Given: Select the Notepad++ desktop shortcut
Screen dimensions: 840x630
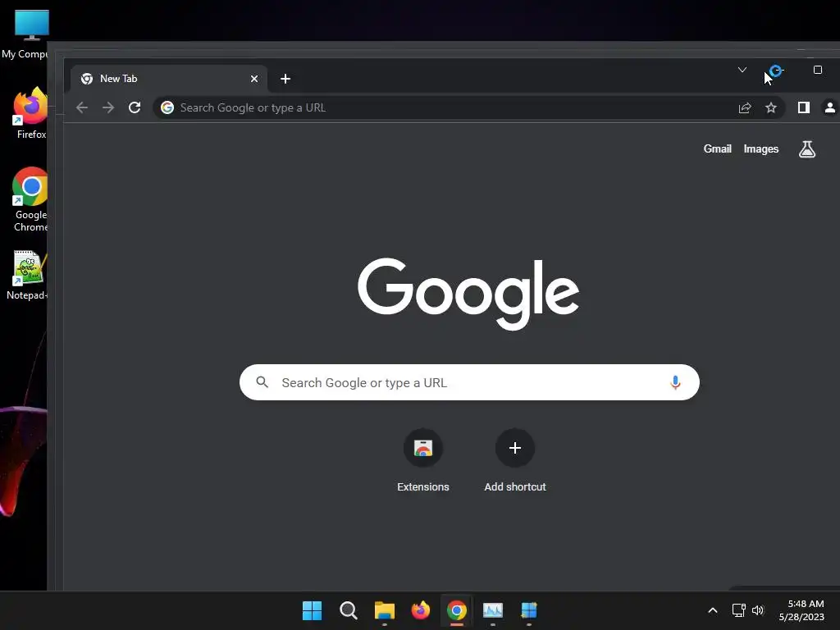Looking at the screenshot, I should 28,276.
